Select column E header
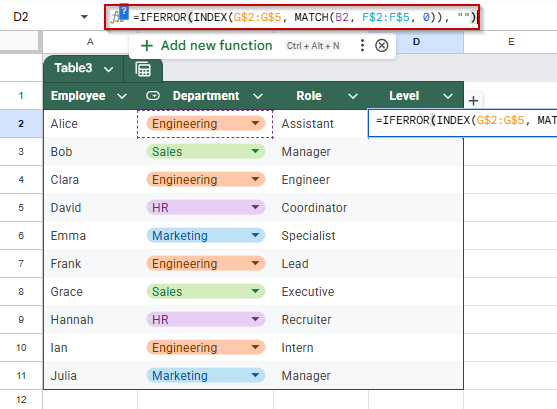Image resolution: width=557 pixels, height=409 pixels. tap(510, 42)
